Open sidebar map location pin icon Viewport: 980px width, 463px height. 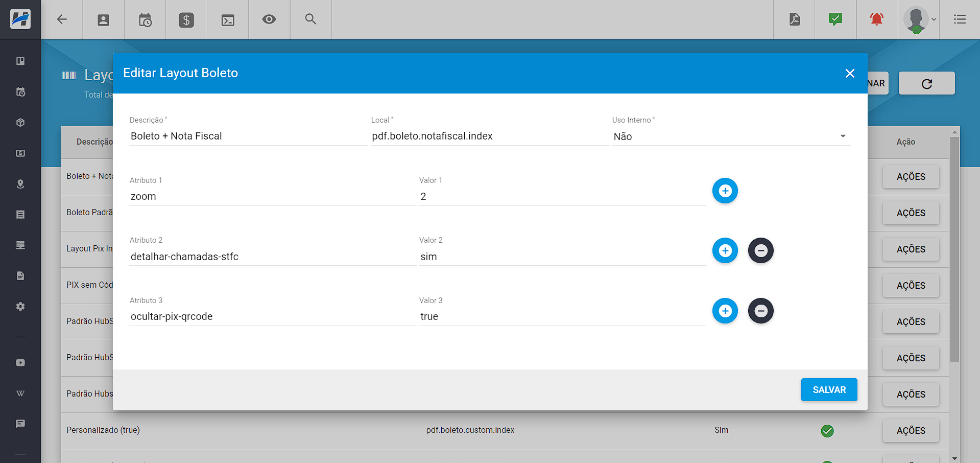[x=20, y=184]
